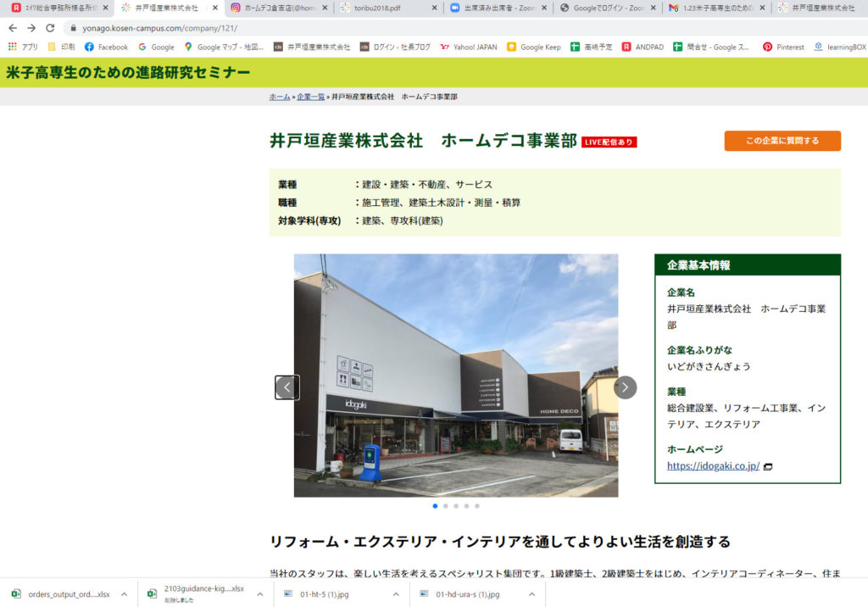Open the downloaded orders_output_ord....xlsx file

61,594
